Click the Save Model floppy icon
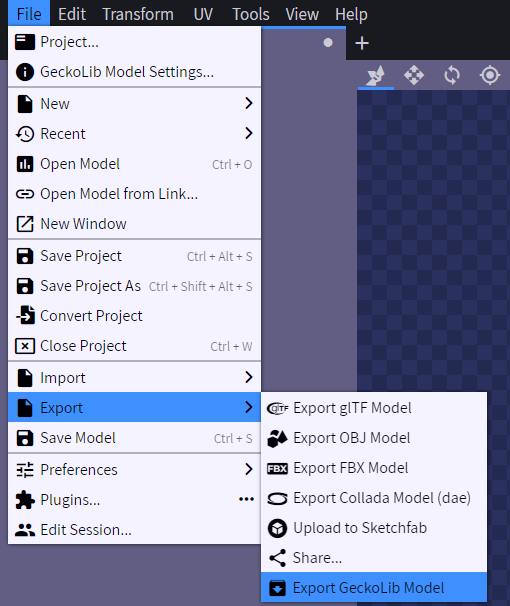Screen dimensions: 510x606 [x=25, y=438]
